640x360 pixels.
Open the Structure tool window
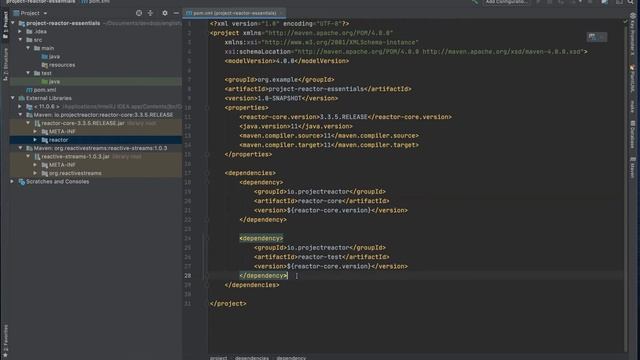point(5,64)
